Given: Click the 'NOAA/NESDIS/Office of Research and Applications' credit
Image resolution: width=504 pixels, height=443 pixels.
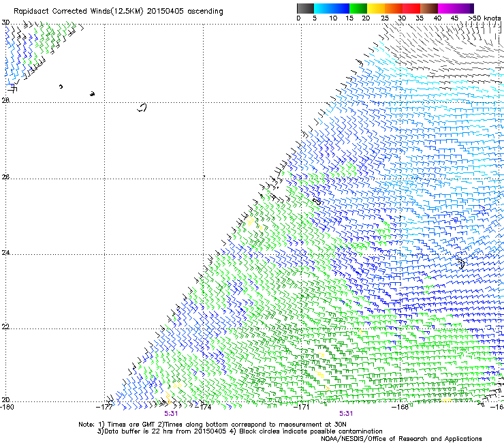Looking at the screenshot, I should pyautogui.click(x=401, y=439).
